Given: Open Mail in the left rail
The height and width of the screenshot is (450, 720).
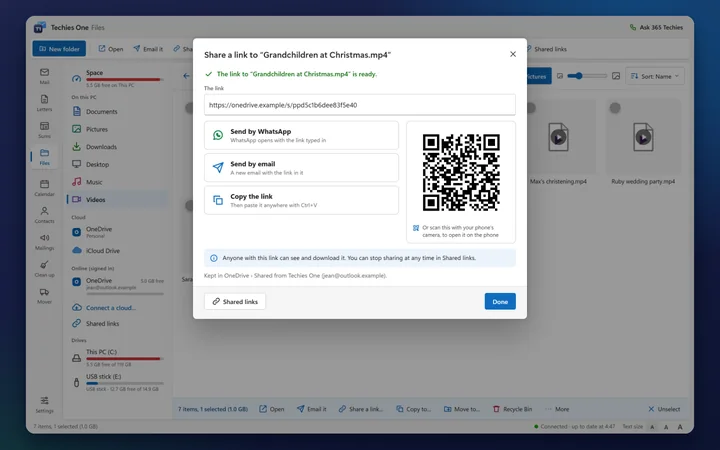Looking at the screenshot, I should click(45, 76).
